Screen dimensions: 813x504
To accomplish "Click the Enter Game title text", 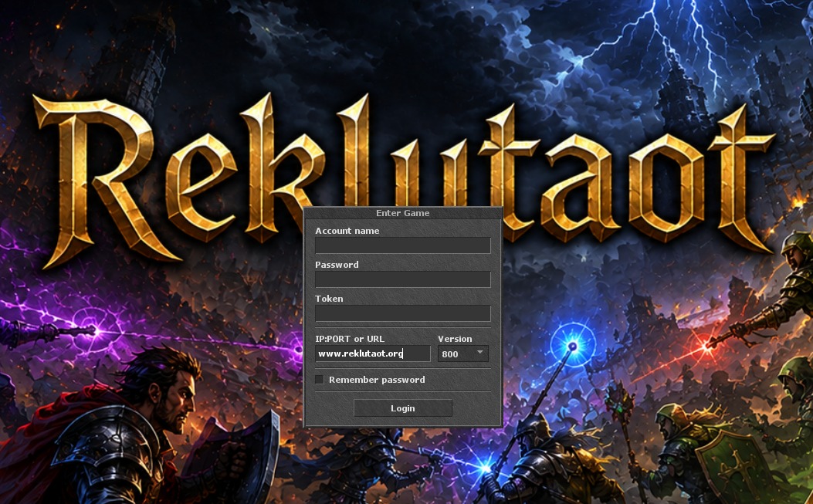I will click(x=402, y=213).
